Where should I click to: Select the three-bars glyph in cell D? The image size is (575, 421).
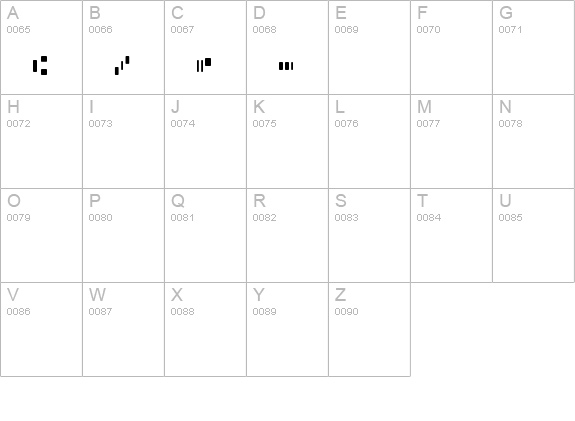click(286, 66)
